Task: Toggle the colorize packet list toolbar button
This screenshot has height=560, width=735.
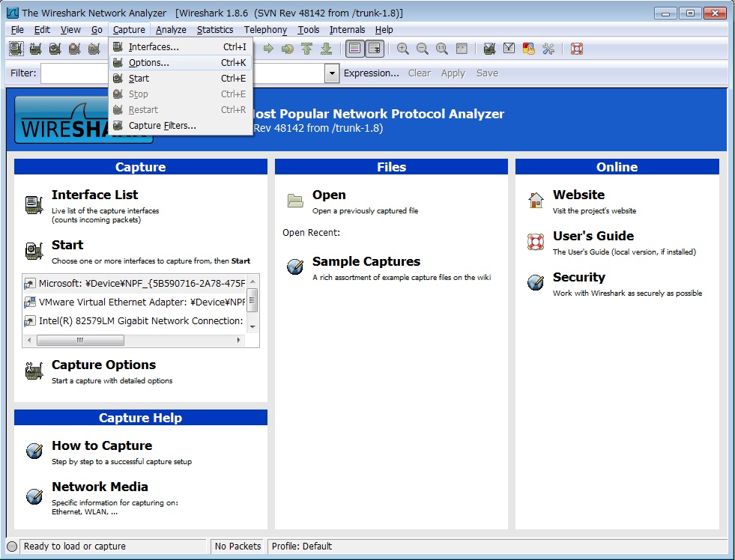Action: [x=355, y=48]
